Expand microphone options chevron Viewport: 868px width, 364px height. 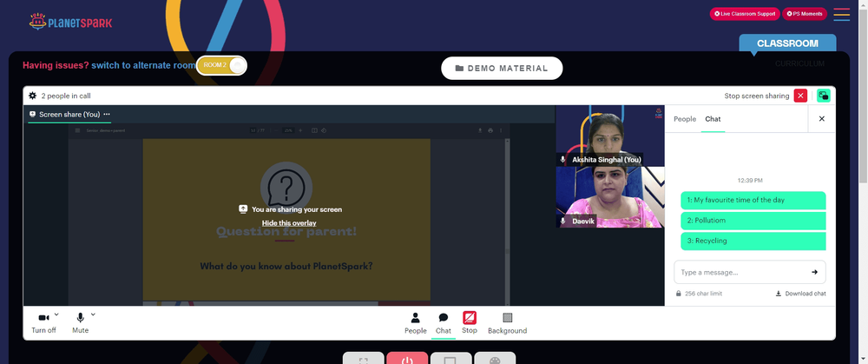[93, 314]
